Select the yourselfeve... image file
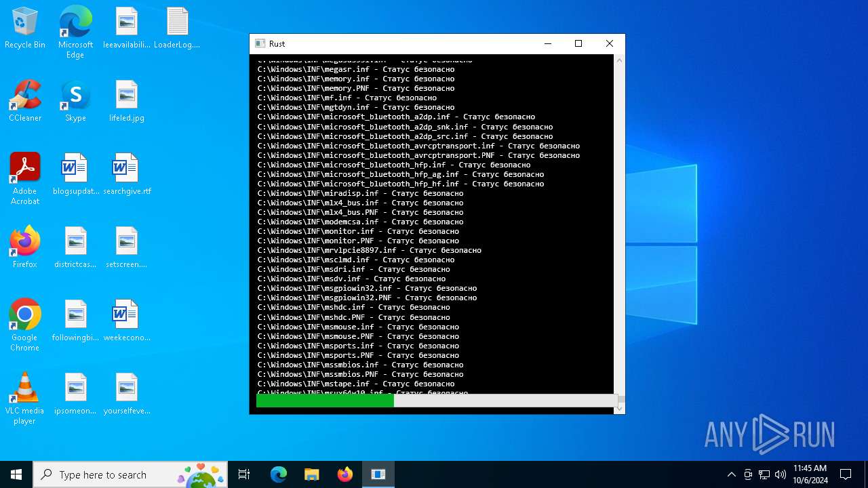868x488 pixels. (x=126, y=394)
